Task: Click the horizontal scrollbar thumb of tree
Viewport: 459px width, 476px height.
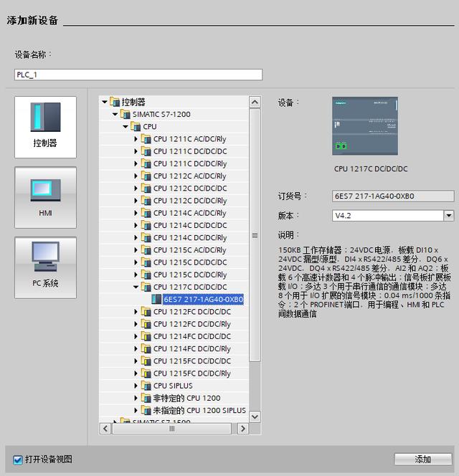Action: tap(172, 429)
